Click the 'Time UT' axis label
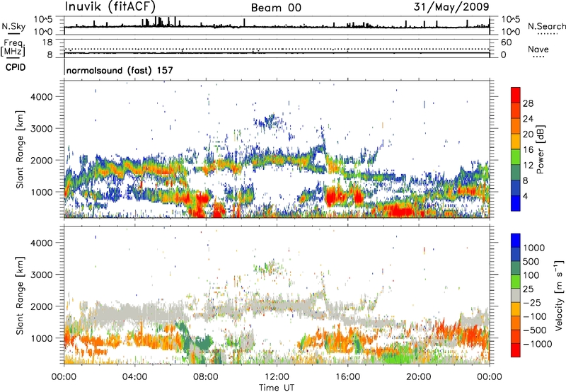Viewport: 566px width, 392px height. (x=277, y=388)
